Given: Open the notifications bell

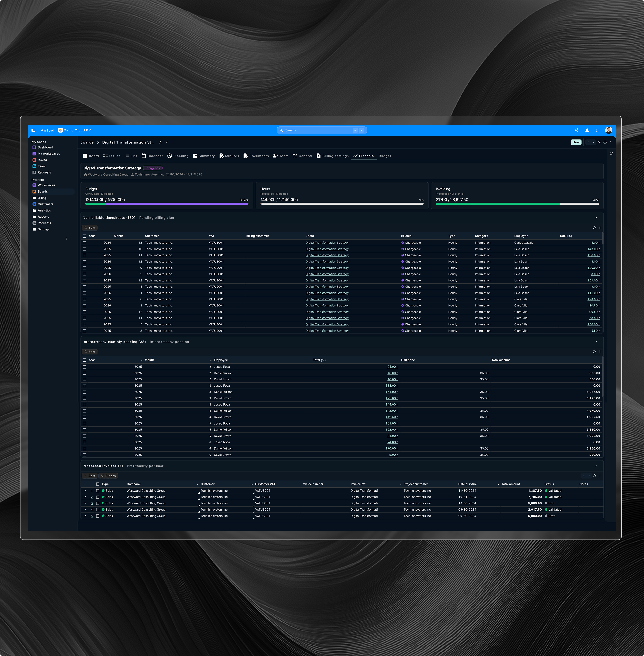Looking at the screenshot, I should 587,130.
